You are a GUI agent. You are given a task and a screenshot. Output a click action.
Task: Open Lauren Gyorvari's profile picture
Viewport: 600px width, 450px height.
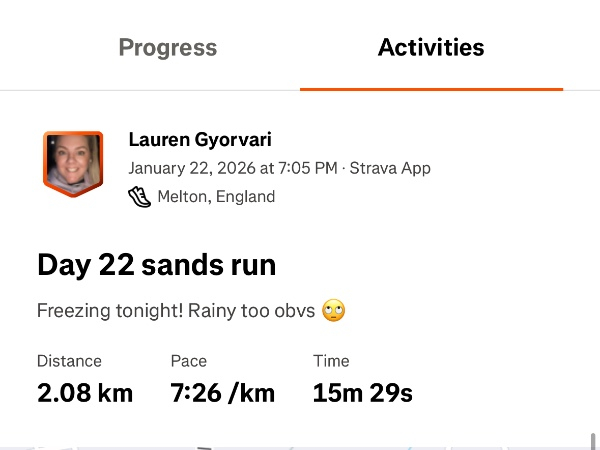[x=73, y=162]
